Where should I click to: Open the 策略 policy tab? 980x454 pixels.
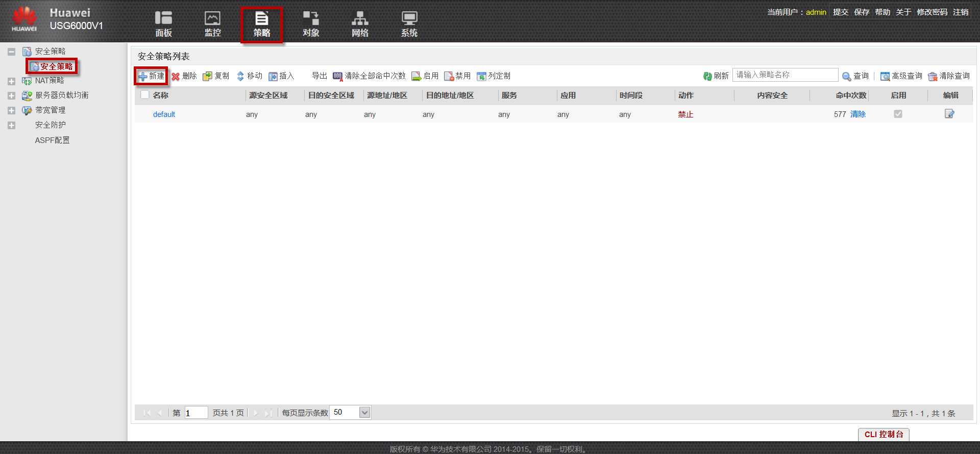coord(262,24)
